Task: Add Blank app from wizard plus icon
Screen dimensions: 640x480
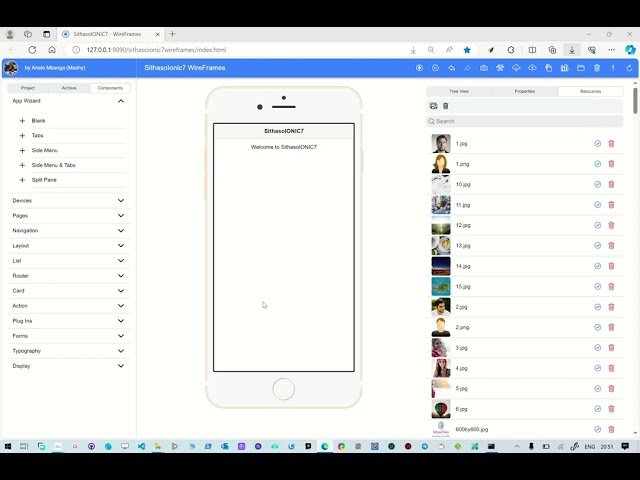Action: point(22,121)
